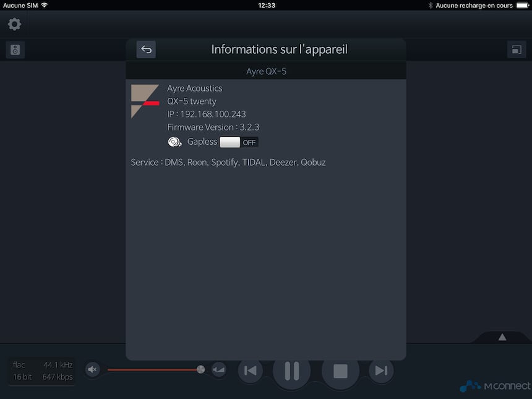Viewport: 532px width, 399px height.
Task: Tap the Wi-Fi icon in status bar
Action: click(x=44, y=5)
